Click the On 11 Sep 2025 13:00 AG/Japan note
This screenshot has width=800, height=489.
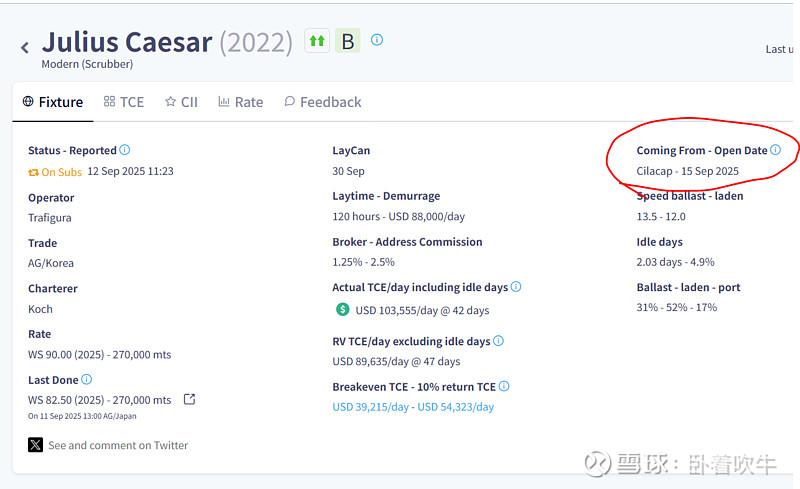pos(82,416)
